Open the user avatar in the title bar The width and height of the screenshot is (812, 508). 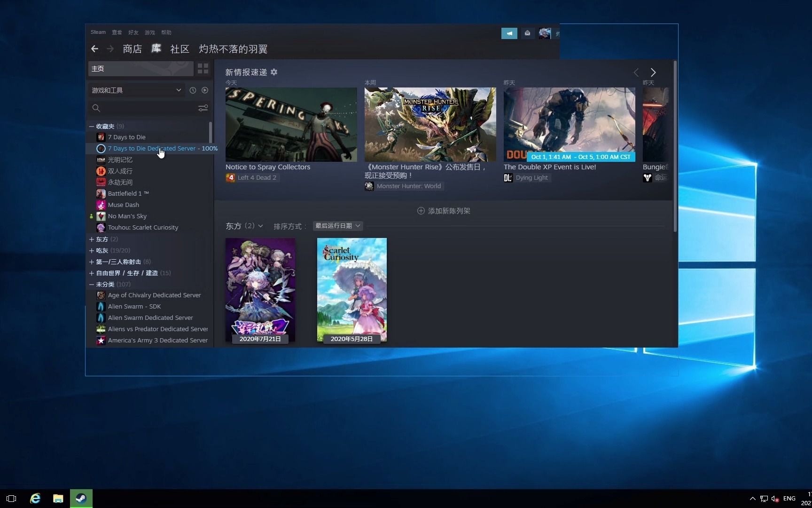pyautogui.click(x=545, y=33)
